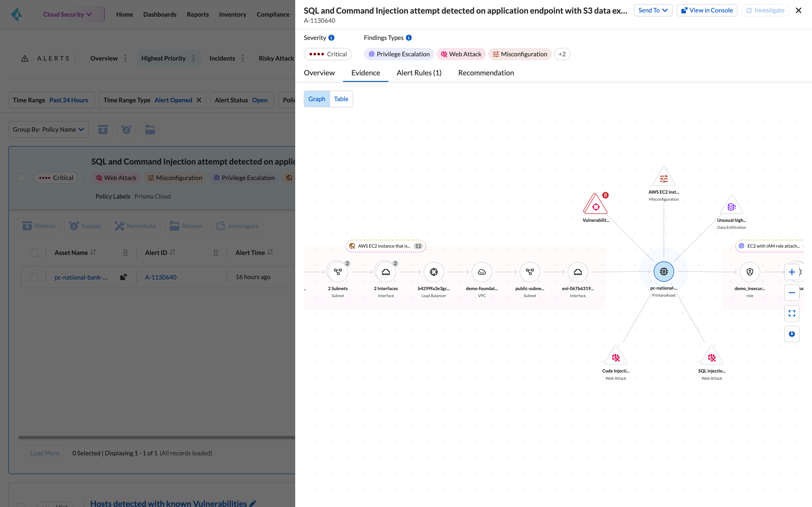Open the Dashboards menu item
Screen dimensions: 812x507
pos(160,14)
